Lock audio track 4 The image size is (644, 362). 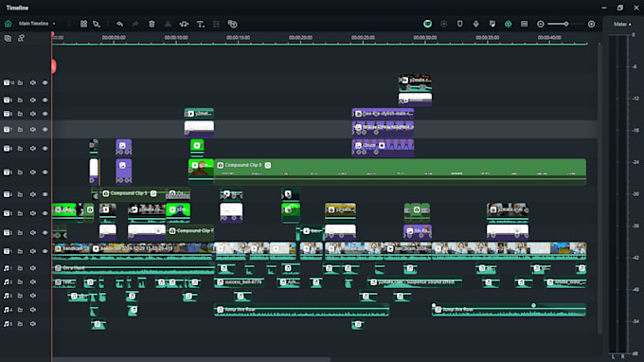tap(20, 310)
